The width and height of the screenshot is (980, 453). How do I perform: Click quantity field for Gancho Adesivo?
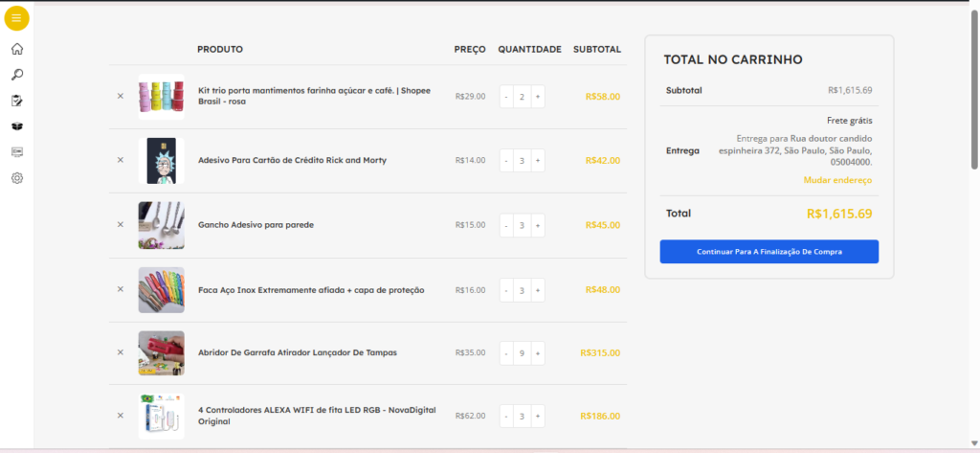[x=522, y=225]
